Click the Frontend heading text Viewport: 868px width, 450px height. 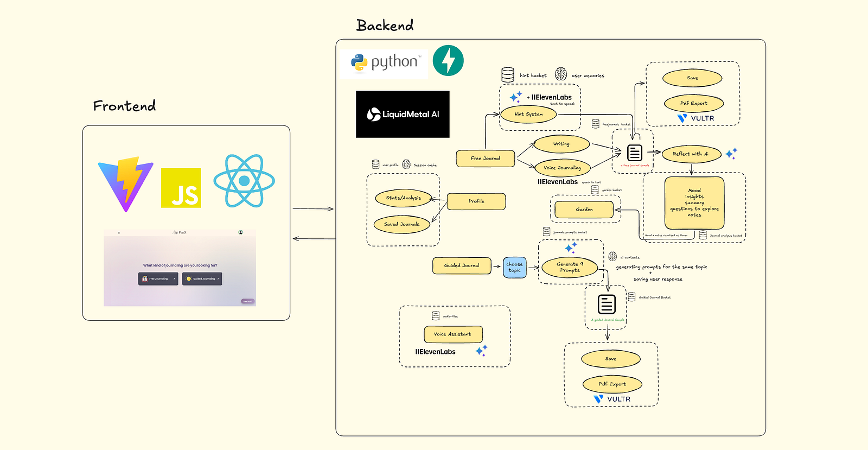[124, 105]
